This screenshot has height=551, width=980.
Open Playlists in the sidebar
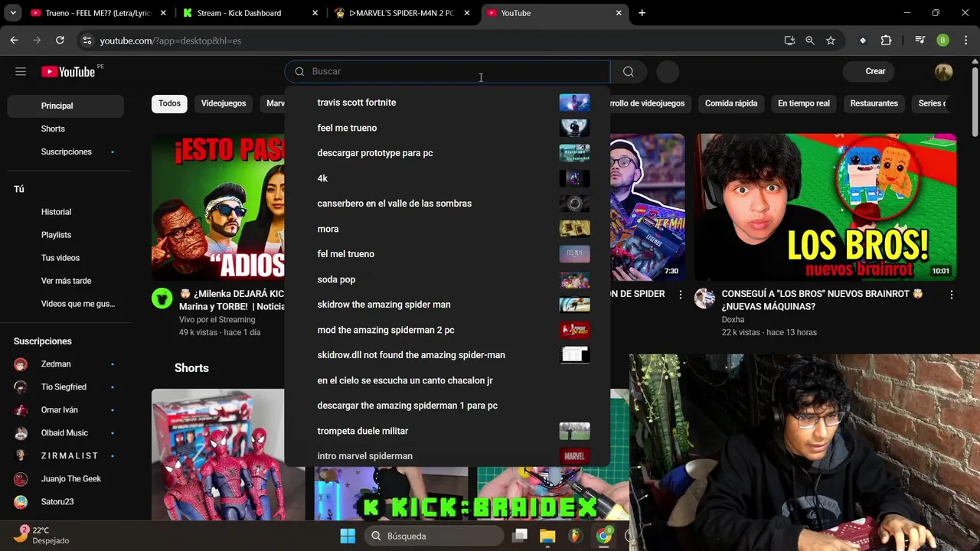(x=65, y=235)
